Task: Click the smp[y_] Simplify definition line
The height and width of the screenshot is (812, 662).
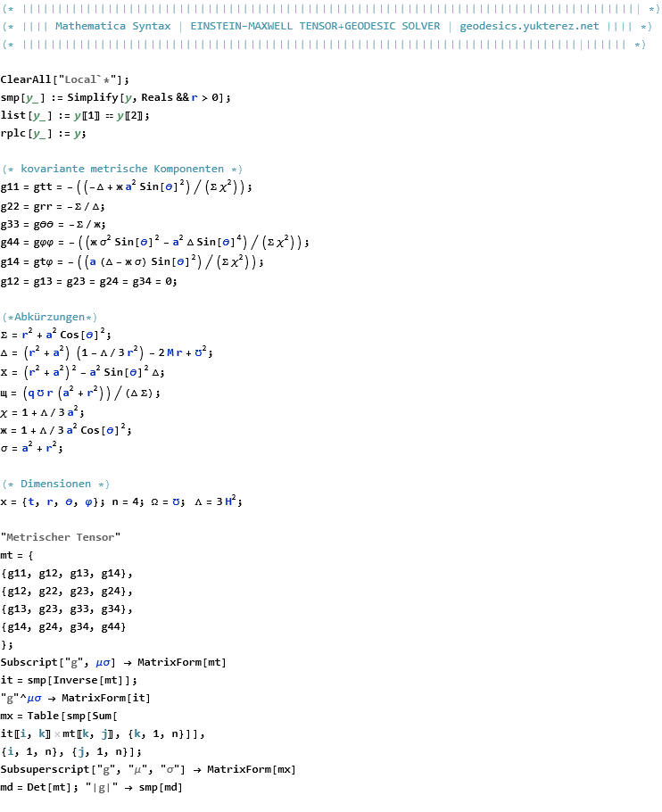Action: pos(115,97)
